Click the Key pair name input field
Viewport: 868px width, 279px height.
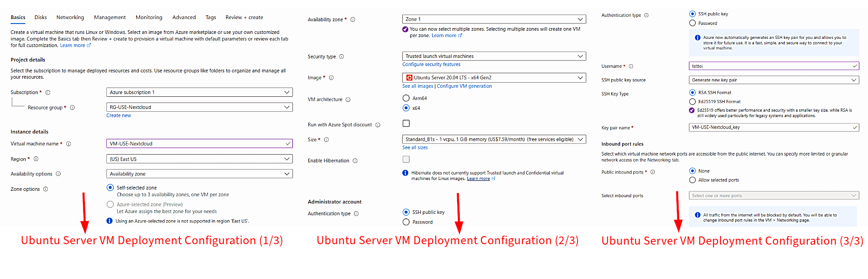pos(774,127)
